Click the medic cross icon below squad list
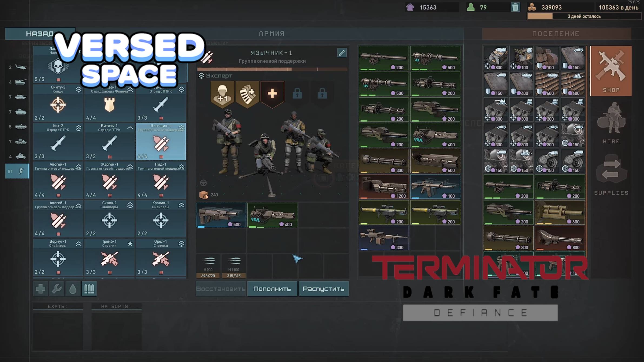 pos(41,289)
